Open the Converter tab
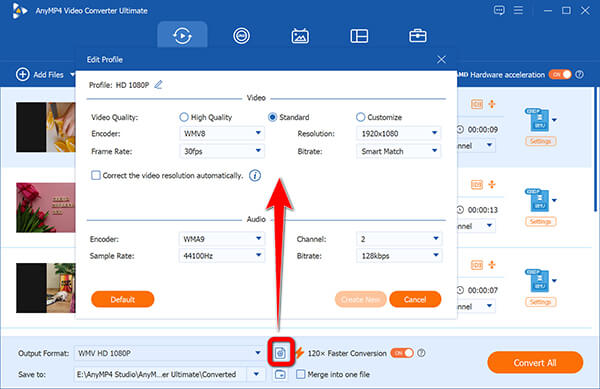This screenshot has width=600, height=389. pos(182,36)
